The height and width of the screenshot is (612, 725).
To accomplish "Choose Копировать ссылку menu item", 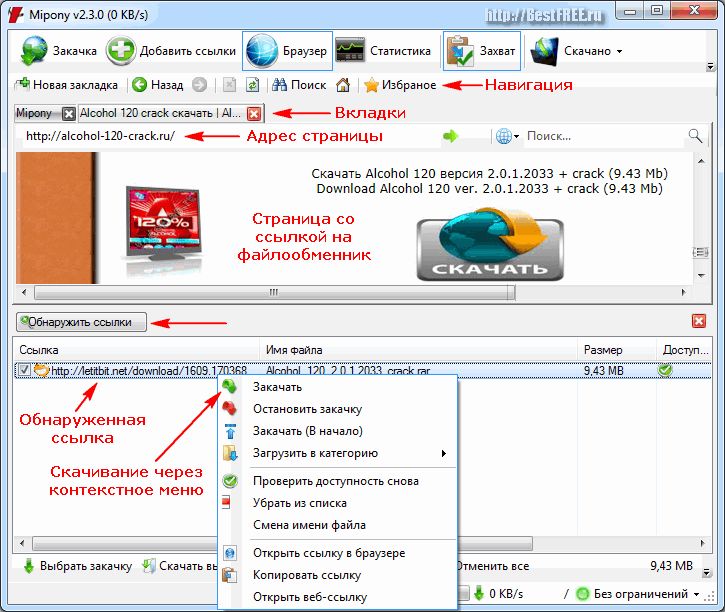I will click(338, 575).
